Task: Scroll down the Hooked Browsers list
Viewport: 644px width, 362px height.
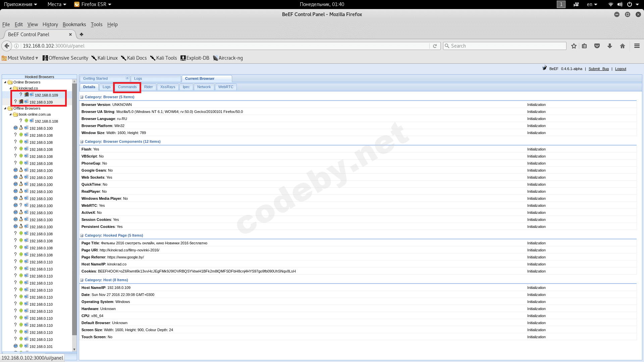Action: 75,349
